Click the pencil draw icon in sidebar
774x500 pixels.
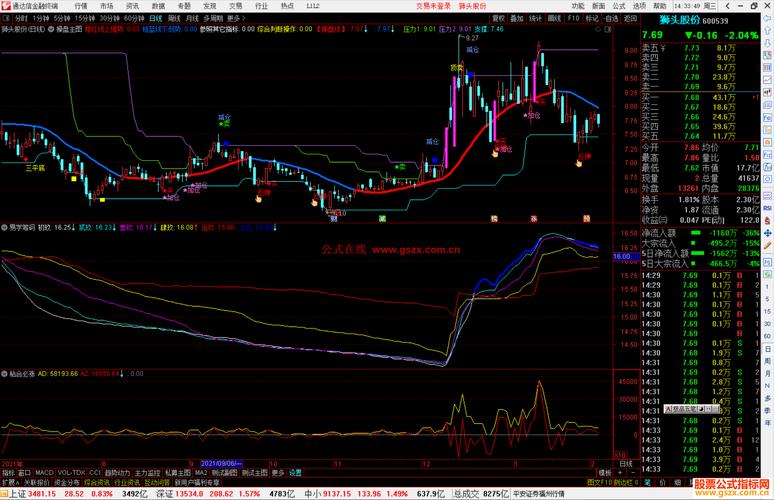tap(768, 245)
